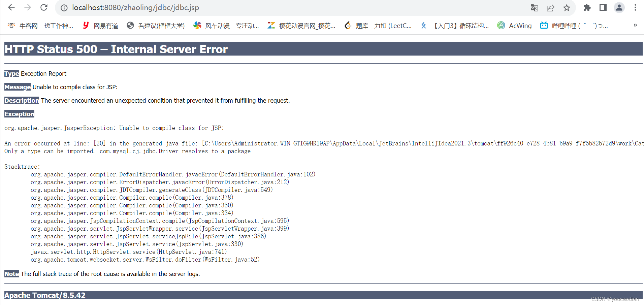Open the 风车动漫 bookmark

226,25
